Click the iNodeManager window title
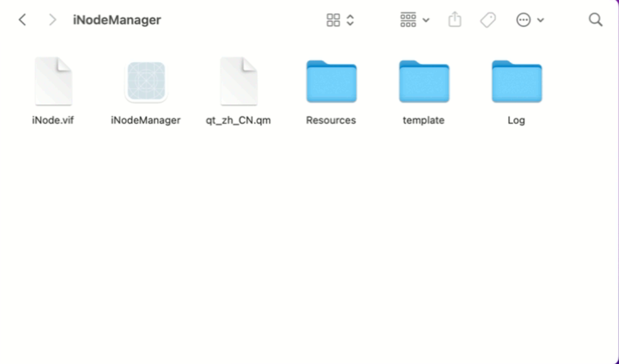 [x=117, y=20]
